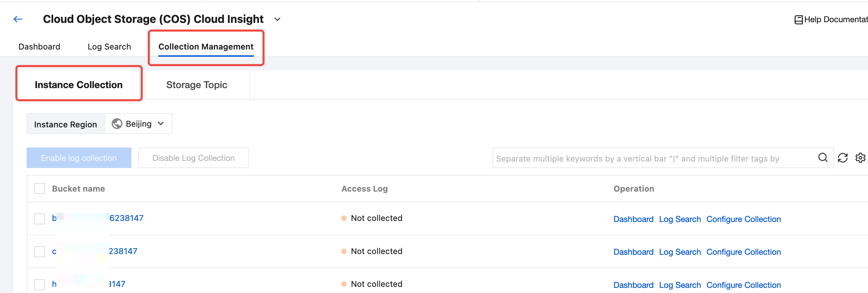
Task: Switch to the Dashboard tab
Action: pos(39,47)
